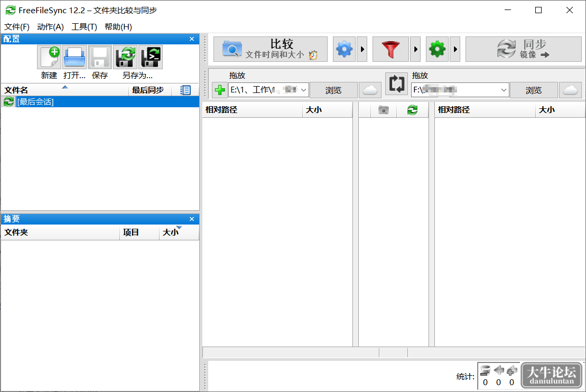Sort configurations by last sync column
Viewport: 586px width, 392px height.
pos(150,90)
